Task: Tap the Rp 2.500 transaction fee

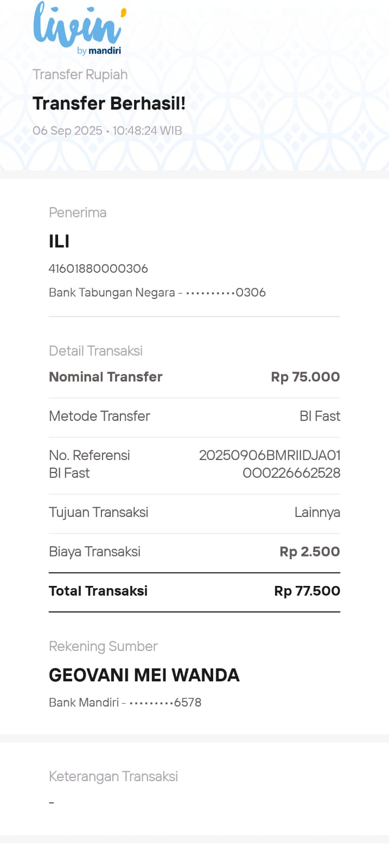Action: pos(309,552)
